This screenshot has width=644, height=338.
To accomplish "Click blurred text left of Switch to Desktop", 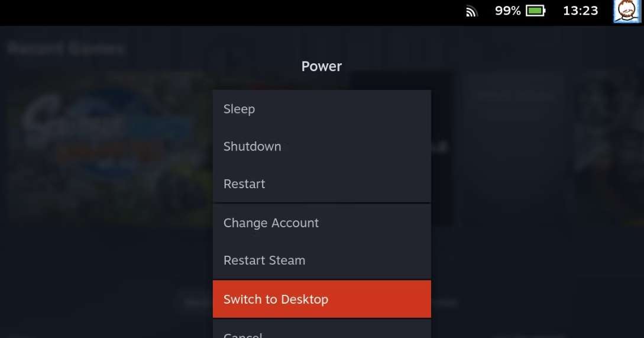I will (198, 303).
